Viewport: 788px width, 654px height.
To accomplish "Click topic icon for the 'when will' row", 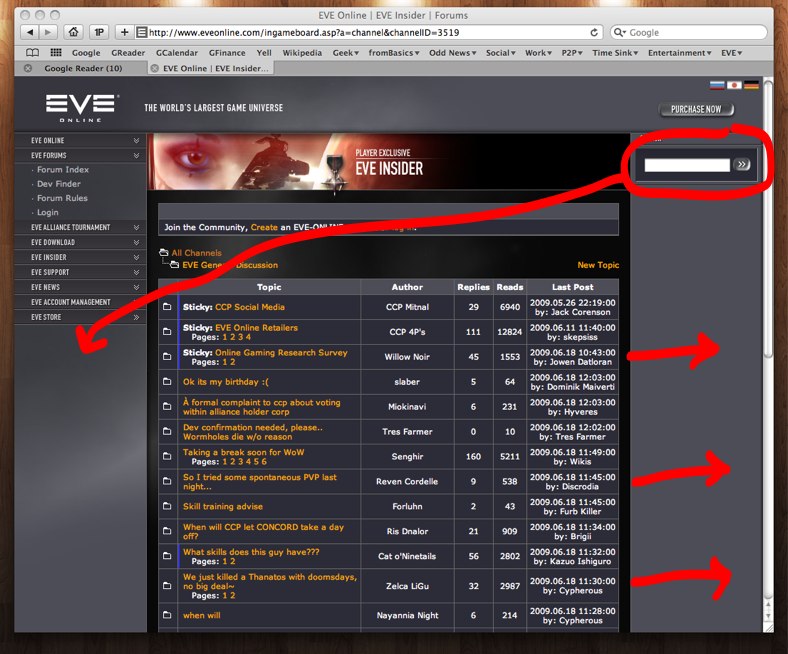I will 167,615.
